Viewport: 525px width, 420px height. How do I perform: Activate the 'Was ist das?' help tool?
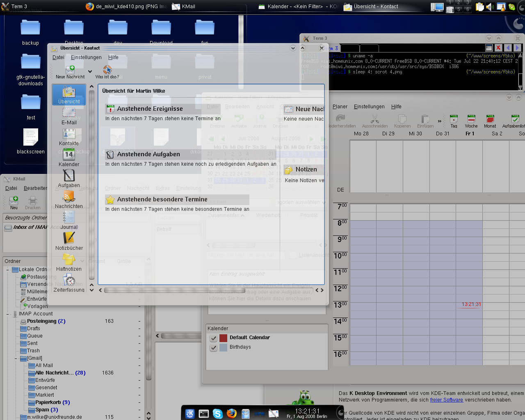[107, 72]
